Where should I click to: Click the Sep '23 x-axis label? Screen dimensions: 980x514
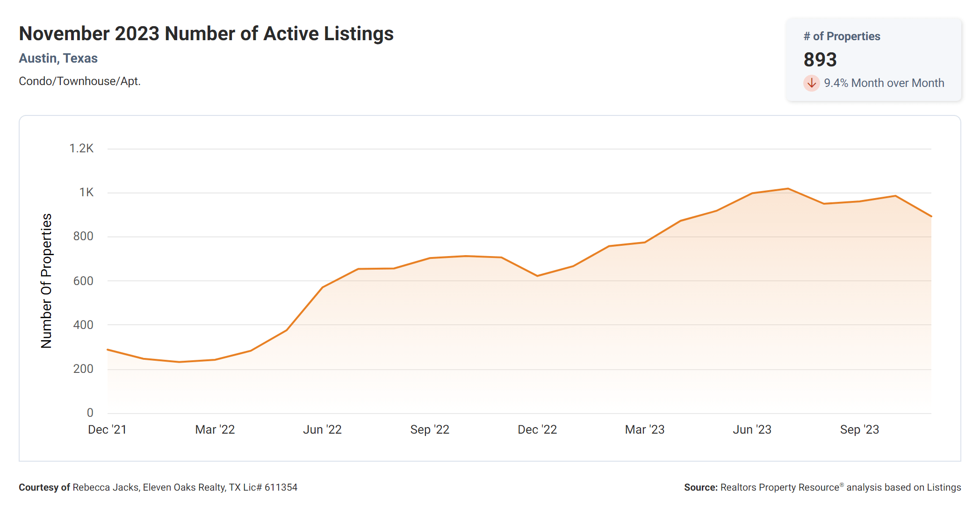click(x=859, y=429)
